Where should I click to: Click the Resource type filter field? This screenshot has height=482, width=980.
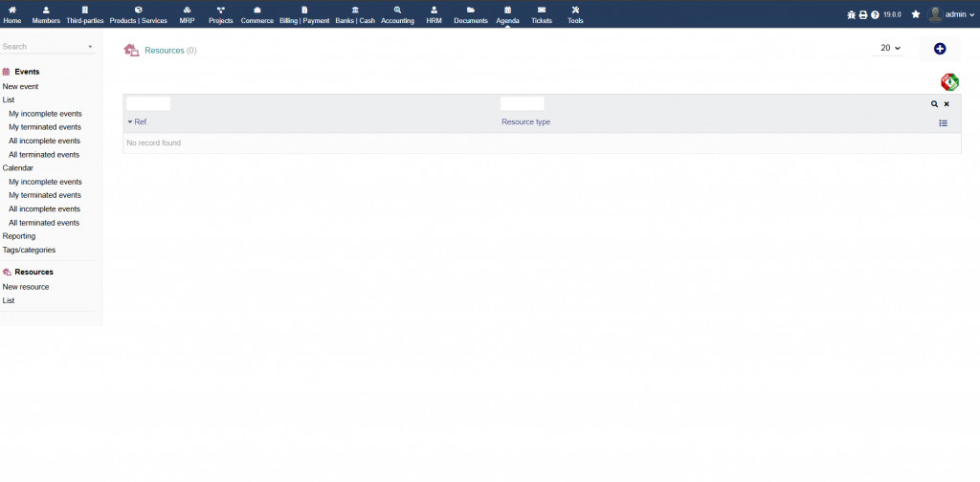click(522, 103)
